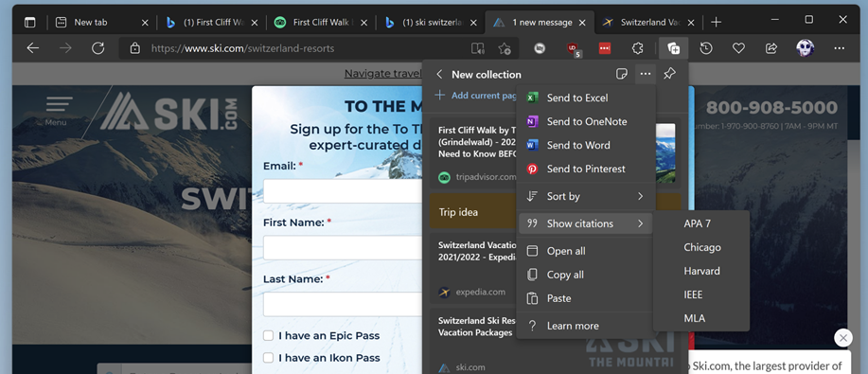Choose Send to Excel

pyautogui.click(x=586, y=98)
